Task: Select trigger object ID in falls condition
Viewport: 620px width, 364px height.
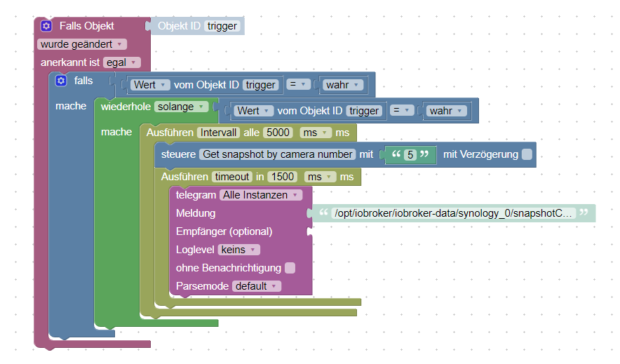Action: (x=261, y=85)
